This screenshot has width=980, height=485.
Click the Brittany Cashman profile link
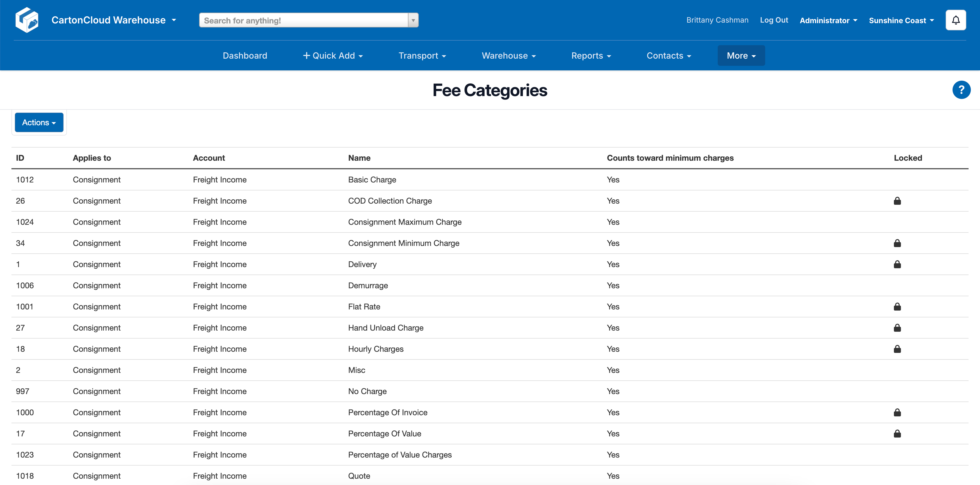(717, 20)
